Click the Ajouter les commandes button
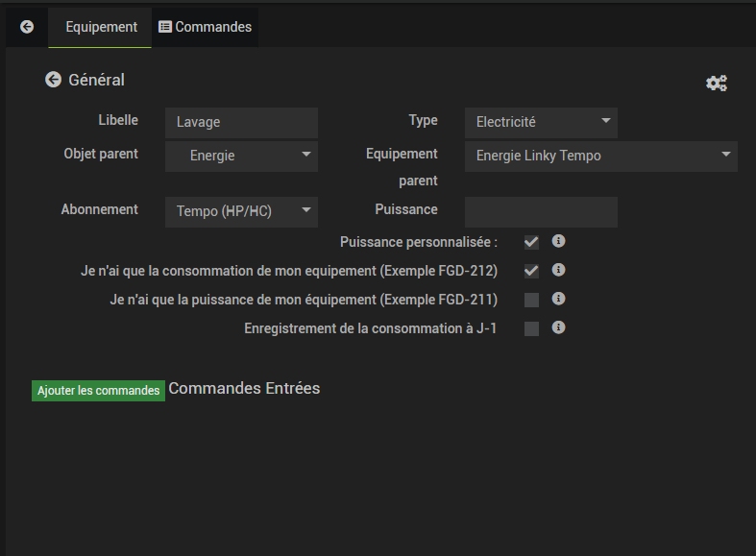Image resolution: width=756 pixels, height=556 pixels. [98, 391]
